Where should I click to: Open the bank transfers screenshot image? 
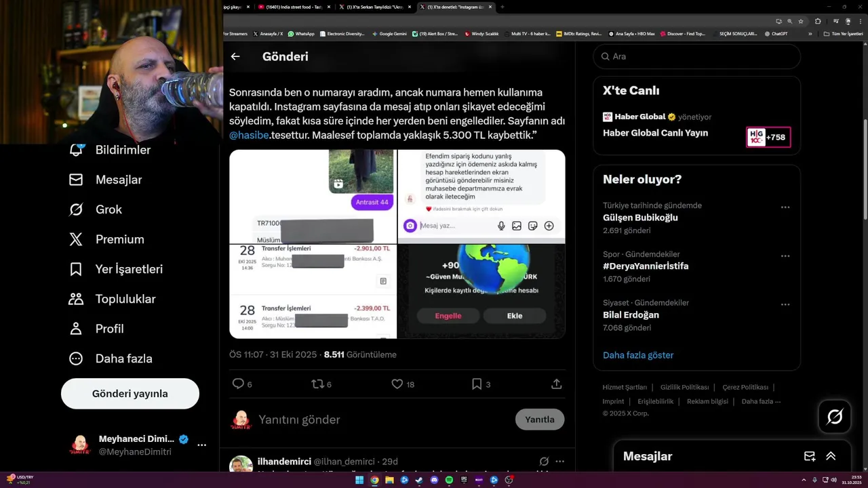(x=313, y=291)
